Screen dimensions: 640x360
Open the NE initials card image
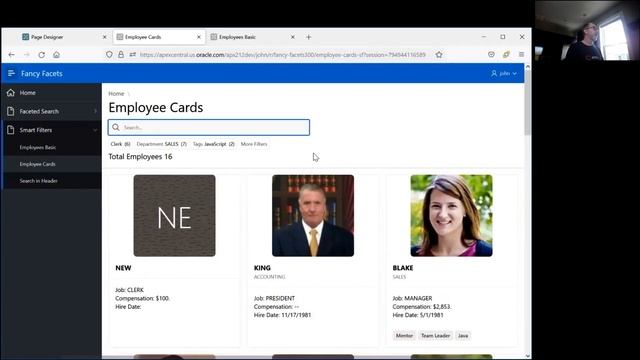pyautogui.click(x=174, y=216)
